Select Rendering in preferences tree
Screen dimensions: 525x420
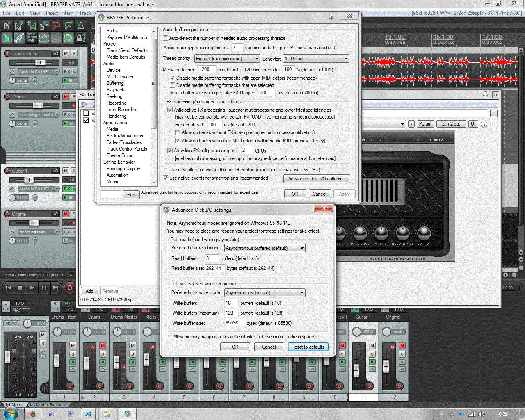tap(116, 116)
